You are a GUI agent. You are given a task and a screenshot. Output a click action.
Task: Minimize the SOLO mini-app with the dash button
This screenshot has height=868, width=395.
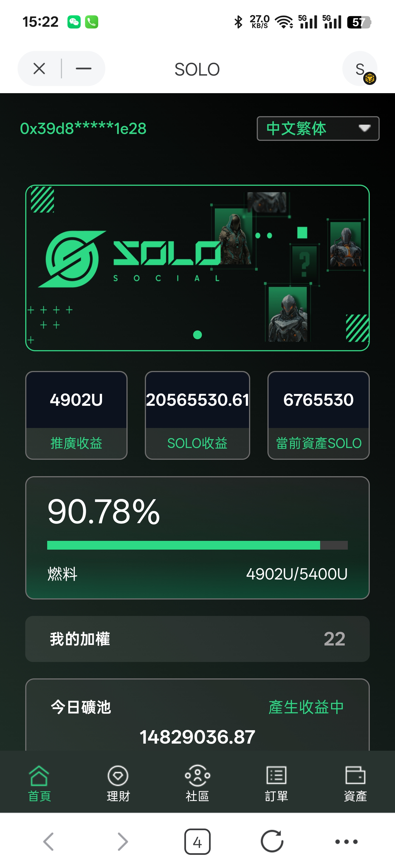tap(84, 69)
